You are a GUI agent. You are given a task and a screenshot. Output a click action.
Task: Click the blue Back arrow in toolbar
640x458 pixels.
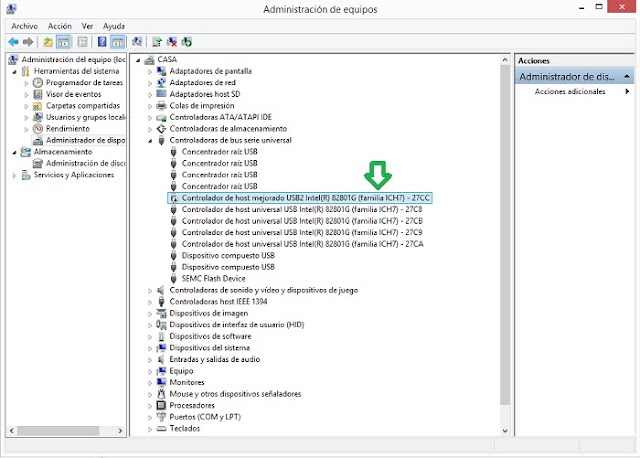click(13, 42)
